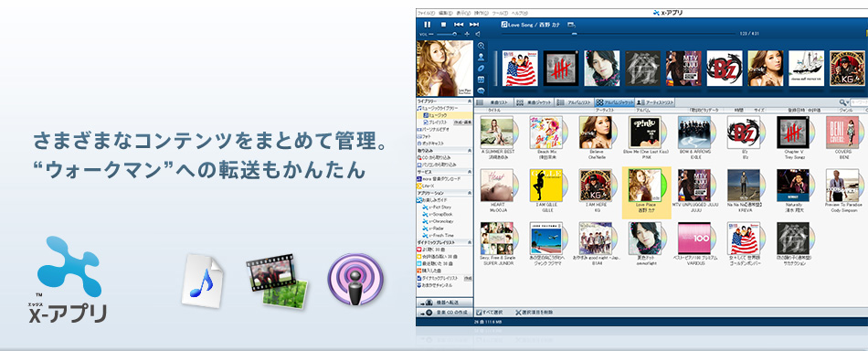Launch x-Pict Story application

(x=437, y=207)
